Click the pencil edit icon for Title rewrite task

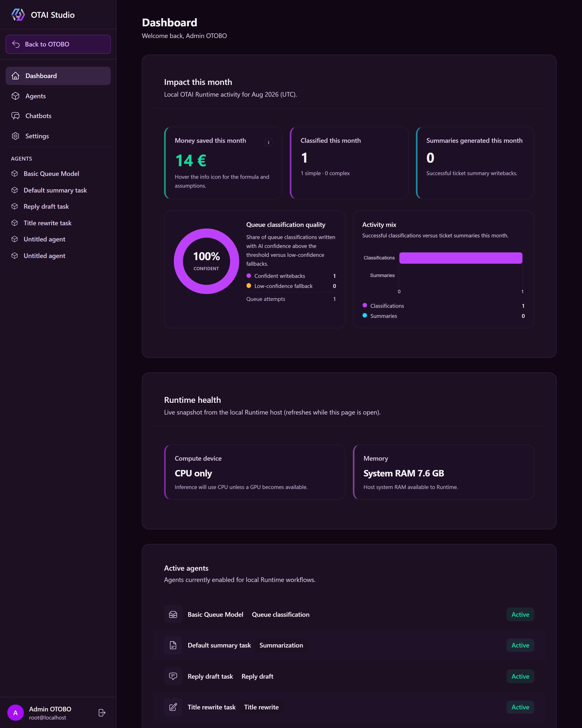tap(173, 707)
